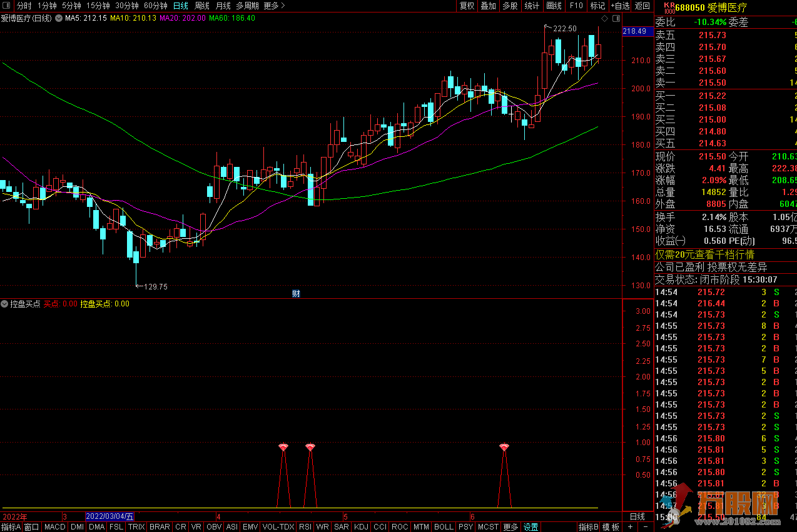Select the 日线 daily period tab
The width and height of the screenshot is (797, 532).
coord(180,6)
